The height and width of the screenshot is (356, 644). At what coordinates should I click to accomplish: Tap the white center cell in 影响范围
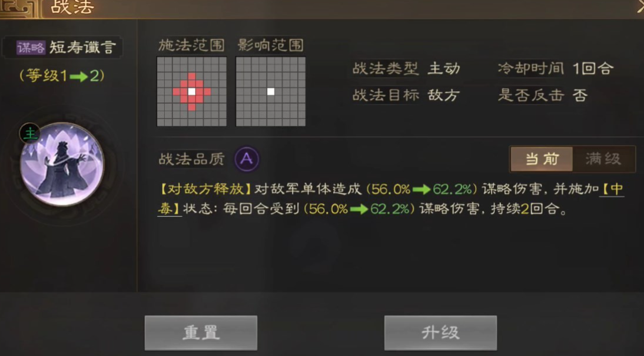tap(271, 92)
